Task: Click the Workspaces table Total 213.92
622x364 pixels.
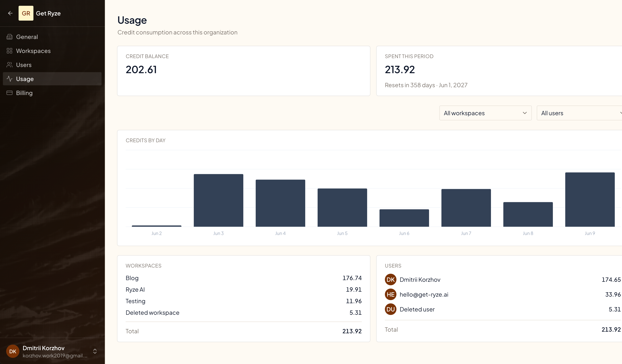Action: (x=352, y=331)
